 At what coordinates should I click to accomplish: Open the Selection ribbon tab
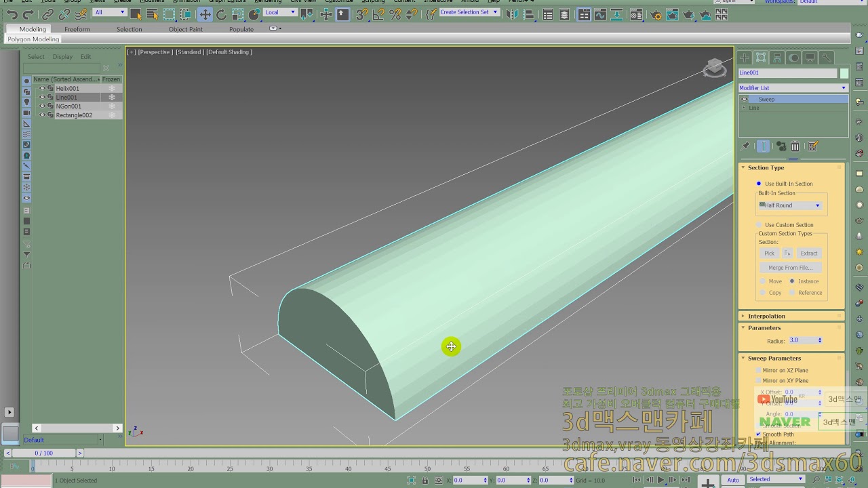click(x=129, y=29)
